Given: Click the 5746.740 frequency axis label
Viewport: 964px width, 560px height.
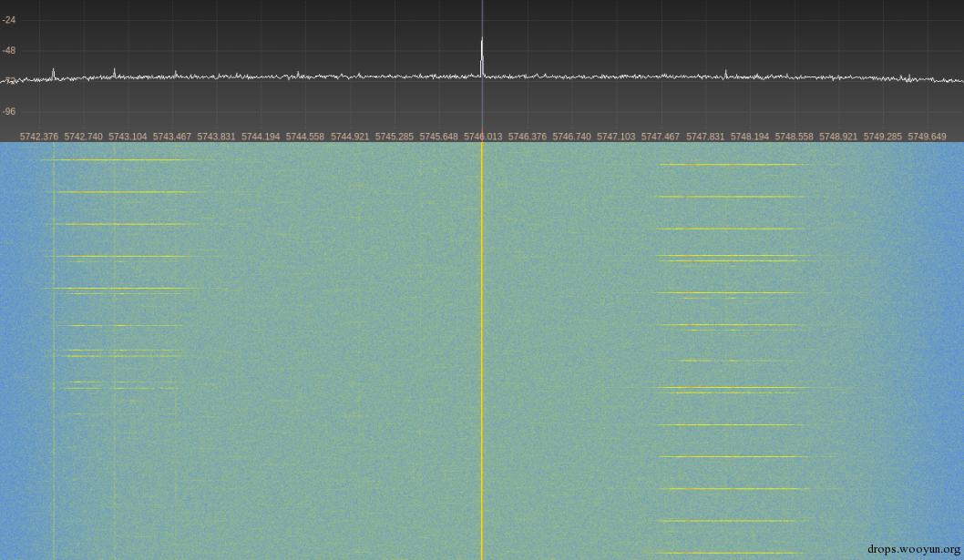Looking at the screenshot, I should (571, 137).
